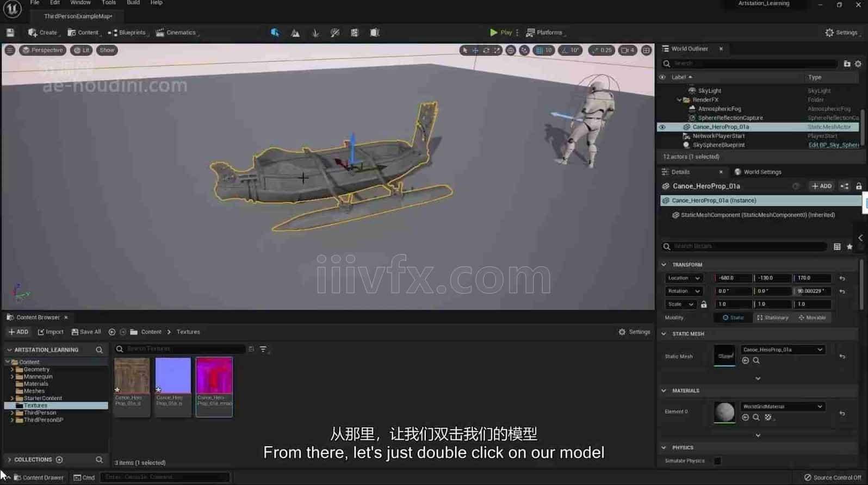Collapse the RenderFX folder in outliner
This screenshot has width=868, height=485.
click(x=679, y=100)
